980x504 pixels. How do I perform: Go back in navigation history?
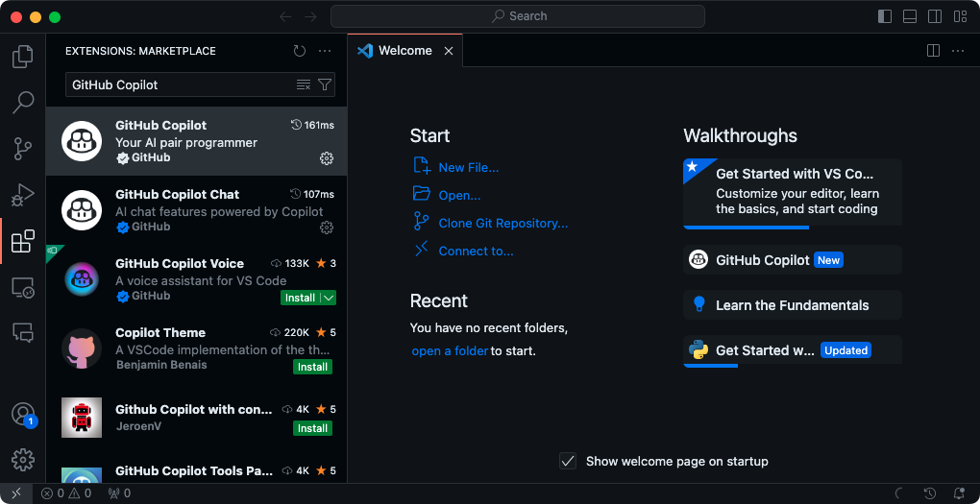(x=285, y=16)
